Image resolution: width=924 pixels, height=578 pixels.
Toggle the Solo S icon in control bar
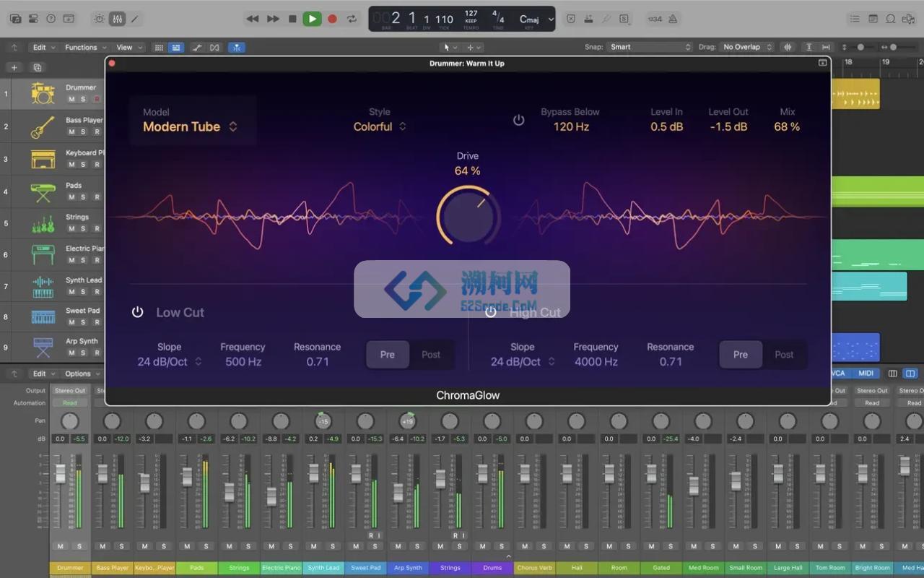click(624, 19)
